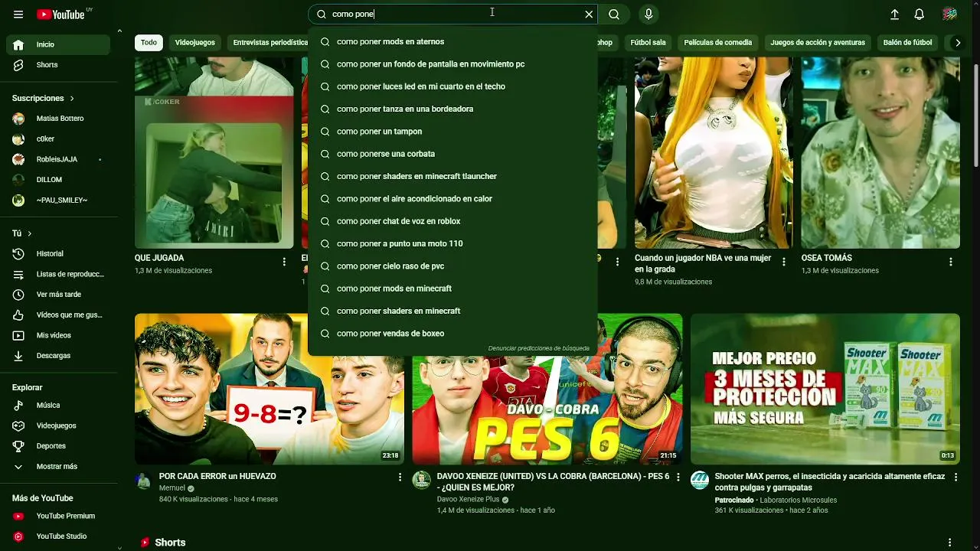Open Shorts from the sidebar

[58, 65]
